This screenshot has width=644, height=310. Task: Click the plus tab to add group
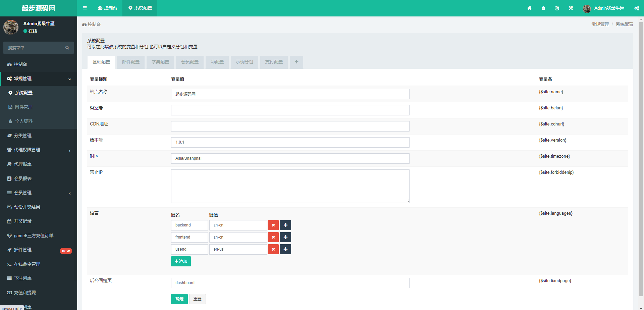coord(297,62)
